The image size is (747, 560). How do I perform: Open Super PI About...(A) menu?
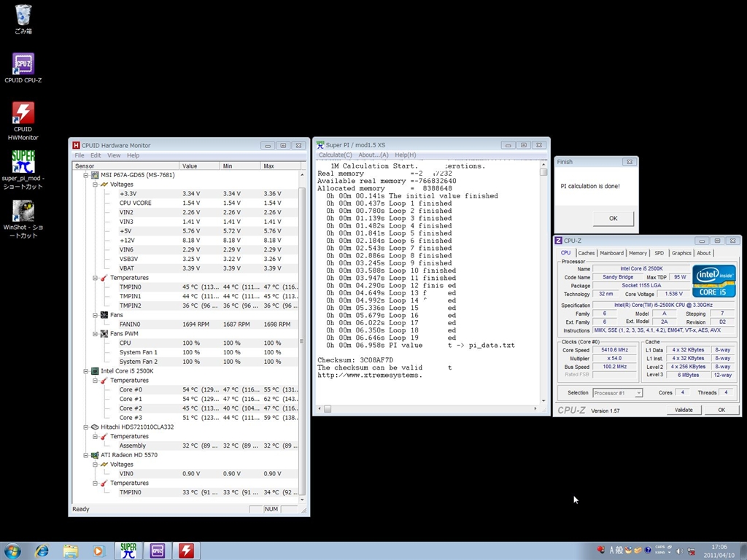pos(373,155)
